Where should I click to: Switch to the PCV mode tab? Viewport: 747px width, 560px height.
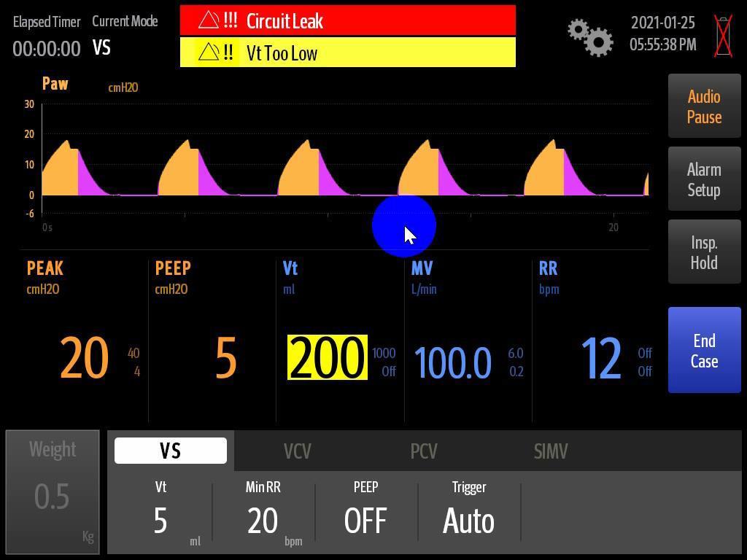[424, 451]
